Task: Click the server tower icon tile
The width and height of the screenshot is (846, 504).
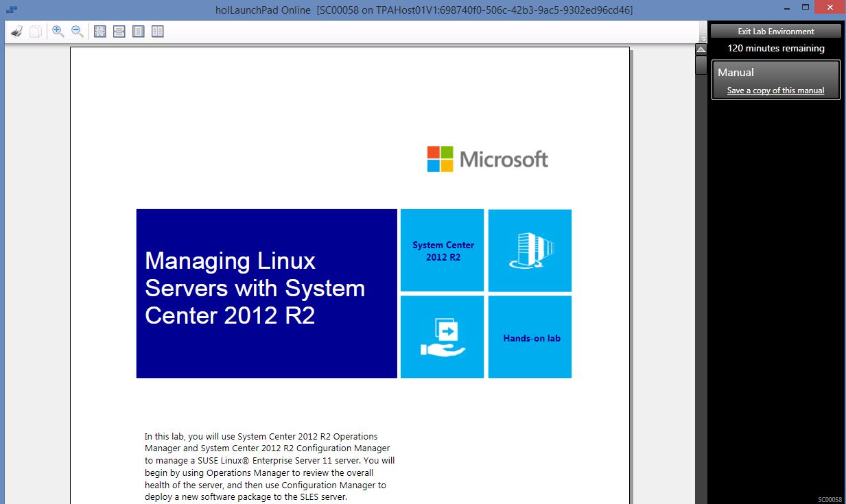Action: [x=530, y=251]
